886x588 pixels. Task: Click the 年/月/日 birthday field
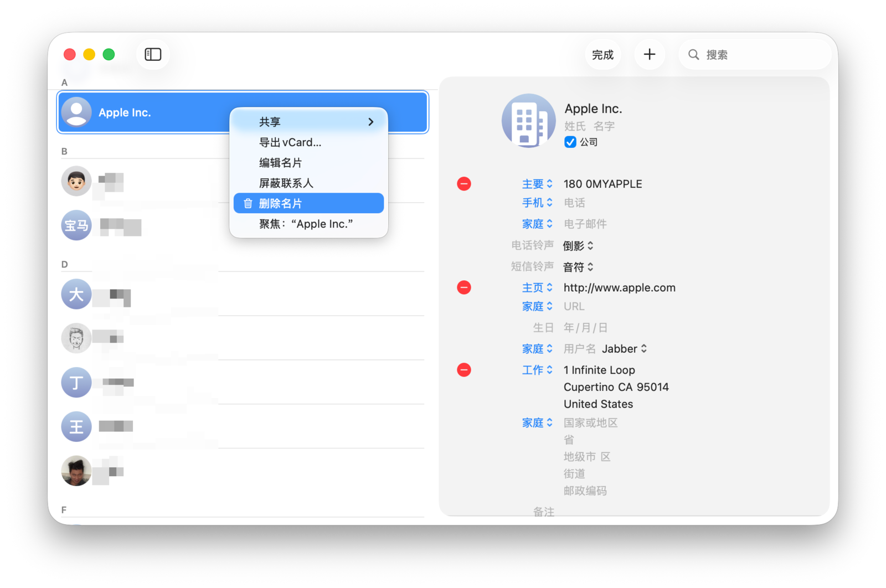(585, 328)
